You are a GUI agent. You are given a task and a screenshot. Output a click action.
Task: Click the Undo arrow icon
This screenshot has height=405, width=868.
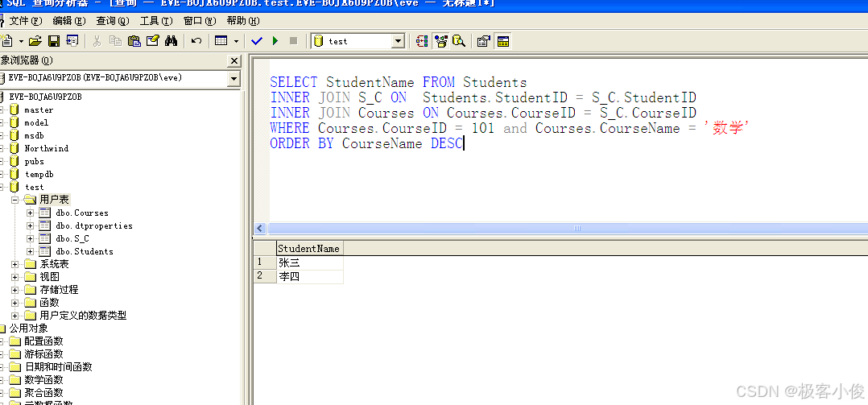click(x=196, y=41)
